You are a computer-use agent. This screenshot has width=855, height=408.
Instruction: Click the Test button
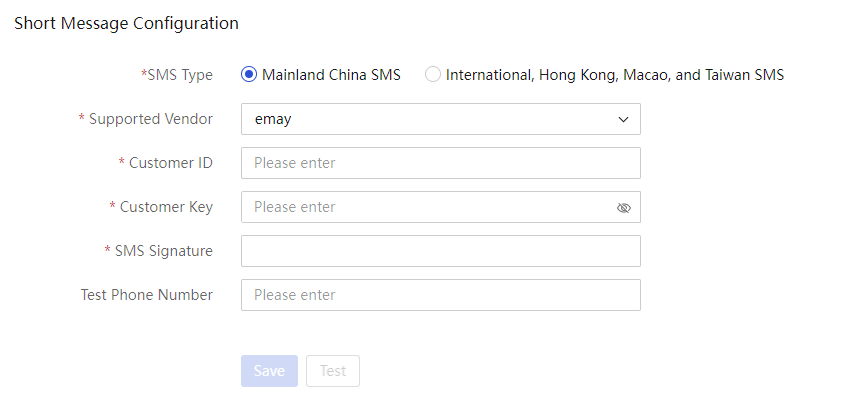click(333, 371)
